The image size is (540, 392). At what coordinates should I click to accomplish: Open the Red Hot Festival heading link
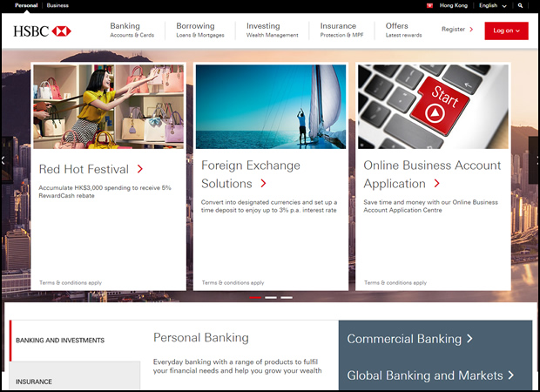pos(84,169)
